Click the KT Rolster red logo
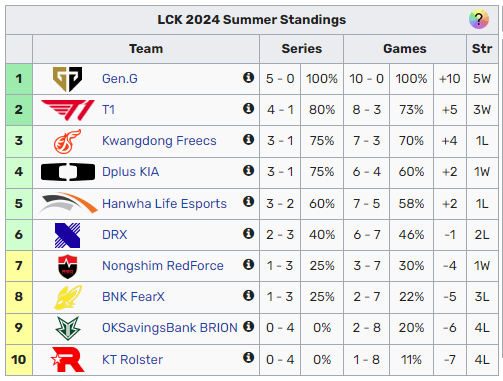 68,359
